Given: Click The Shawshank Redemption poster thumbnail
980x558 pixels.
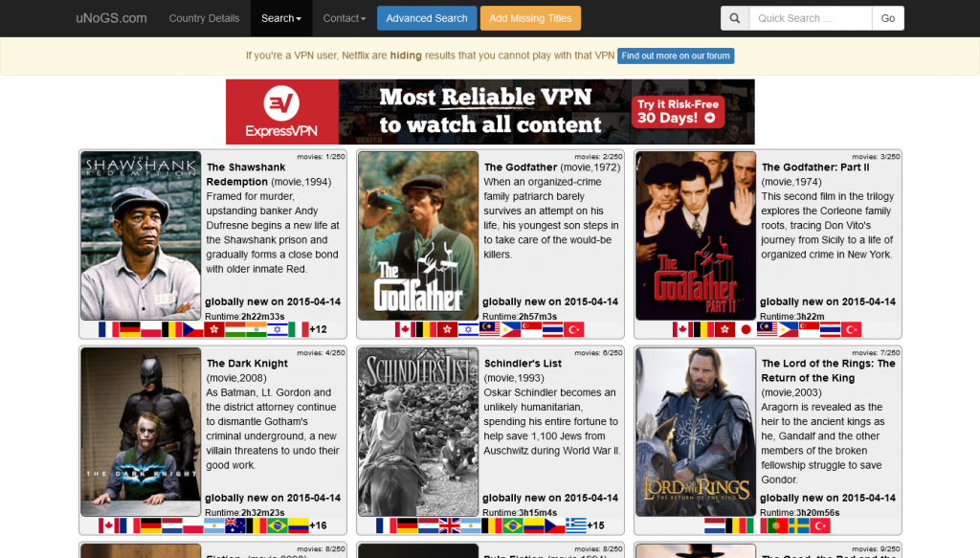Looking at the screenshot, I should tap(141, 235).
